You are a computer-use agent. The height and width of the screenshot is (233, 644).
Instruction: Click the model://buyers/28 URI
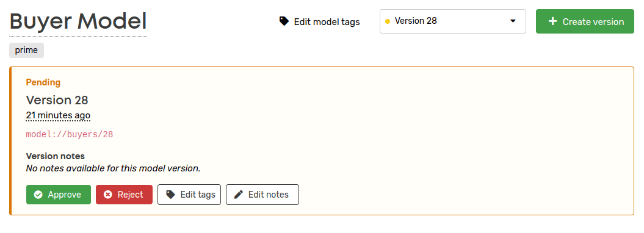point(70,135)
